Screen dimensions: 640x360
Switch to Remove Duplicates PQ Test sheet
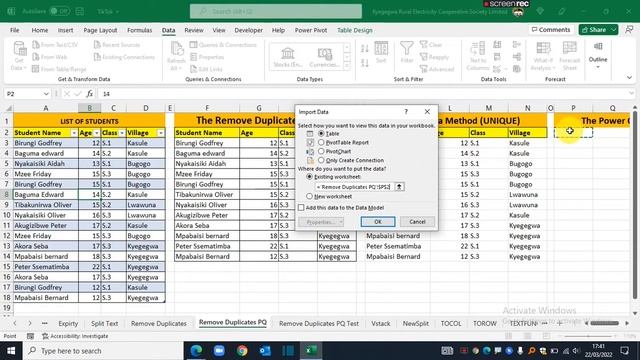click(x=319, y=323)
